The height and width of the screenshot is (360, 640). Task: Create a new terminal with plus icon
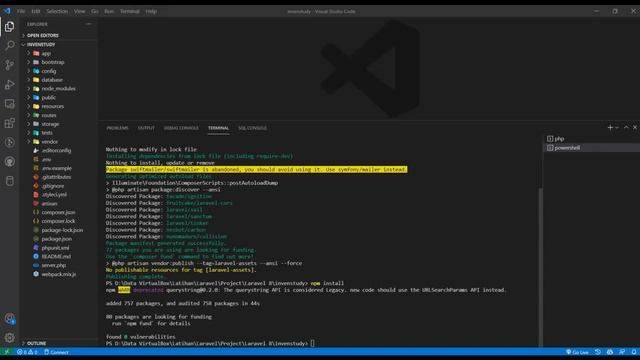pos(610,128)
